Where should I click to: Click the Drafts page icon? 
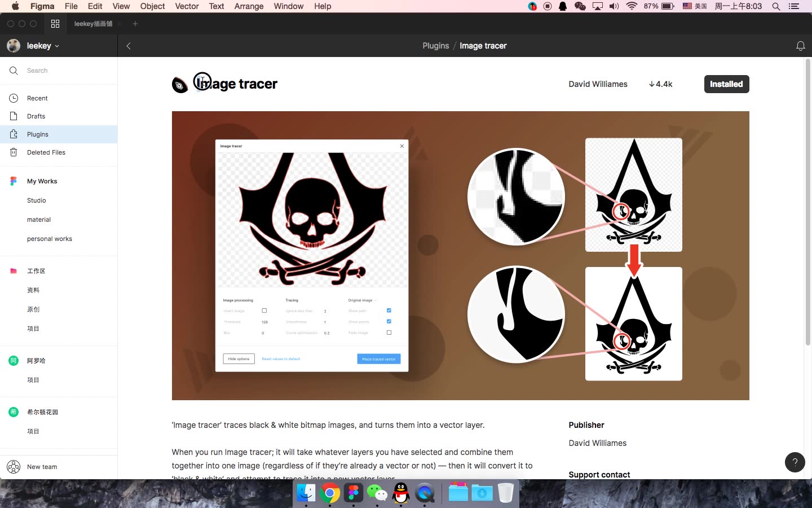tap(14, 116)
